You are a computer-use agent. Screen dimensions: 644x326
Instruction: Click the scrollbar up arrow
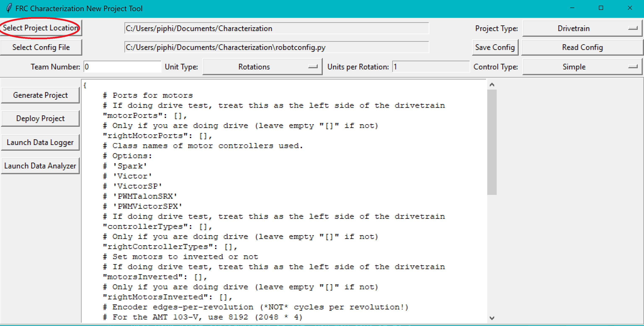492,85
